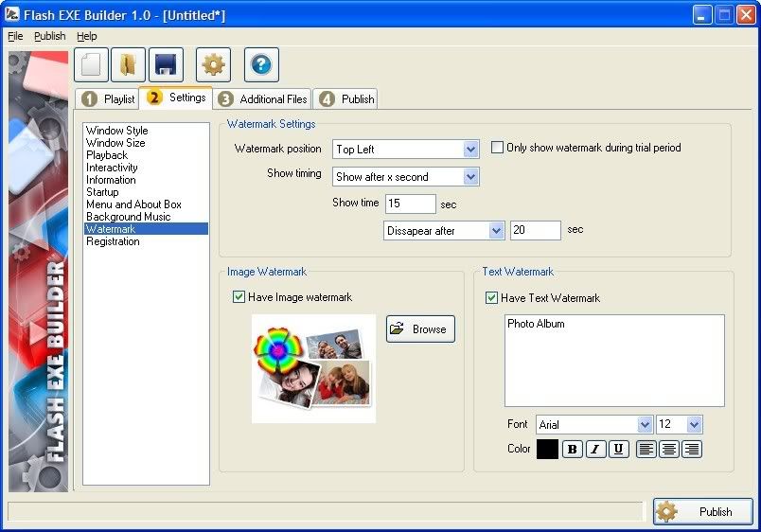Expand the Show timing dropdown
Image resolution: width=761 pixels, height=532 pixels.
471,177
